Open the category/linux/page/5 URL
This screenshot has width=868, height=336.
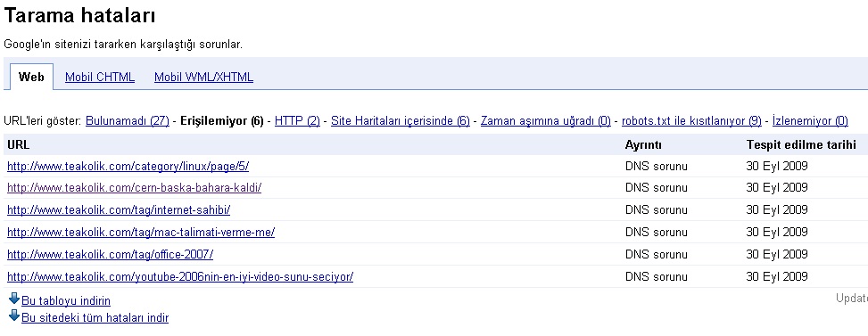[x=128, y=166]
